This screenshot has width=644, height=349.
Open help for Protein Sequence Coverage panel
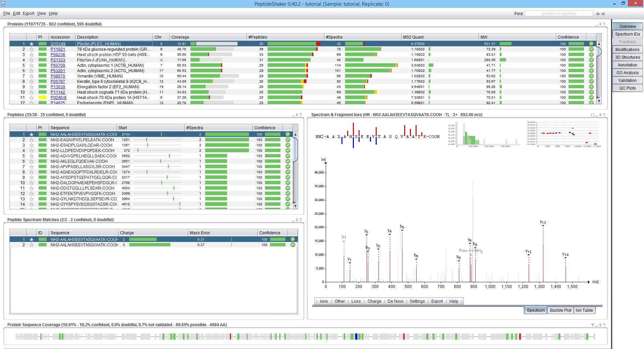click(604, 325)
